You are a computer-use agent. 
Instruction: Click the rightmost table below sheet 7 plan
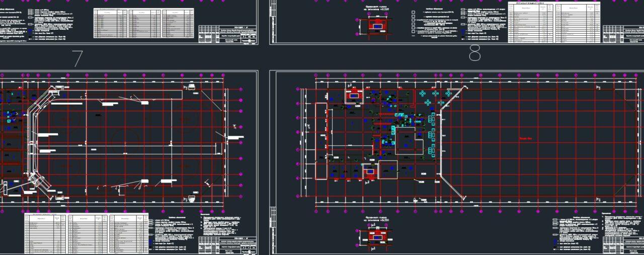129,233
